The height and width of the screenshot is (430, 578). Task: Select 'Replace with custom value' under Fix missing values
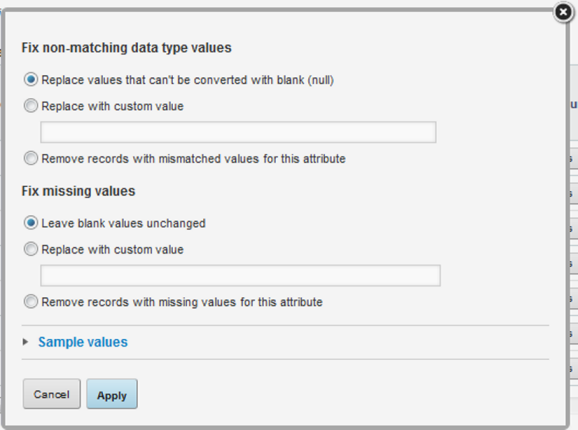pyautogui.click(x=31, y=249)
